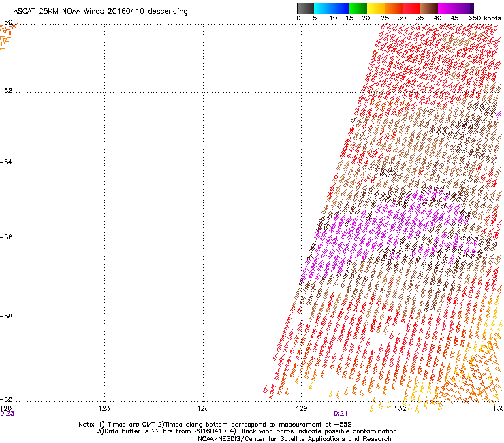Click the '>50 knots' legend label
Viewport: 504px width, 443px height.
(x=484, y=18)
